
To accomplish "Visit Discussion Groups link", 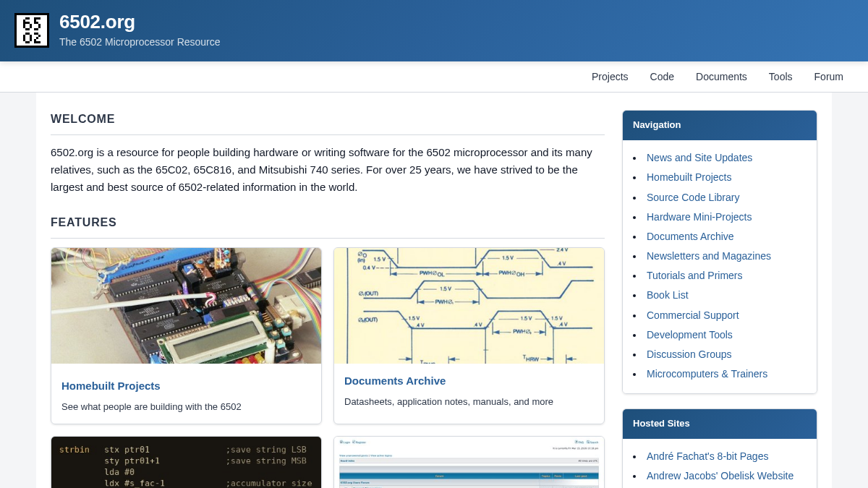I will pos(689,354).
